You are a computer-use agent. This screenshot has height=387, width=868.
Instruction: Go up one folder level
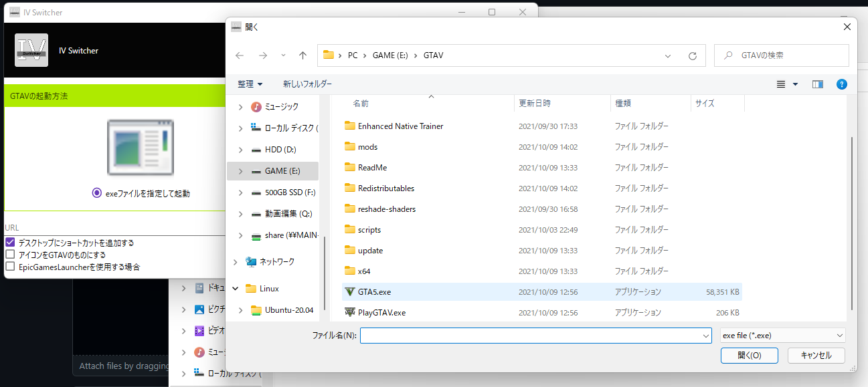click(302, 55)
